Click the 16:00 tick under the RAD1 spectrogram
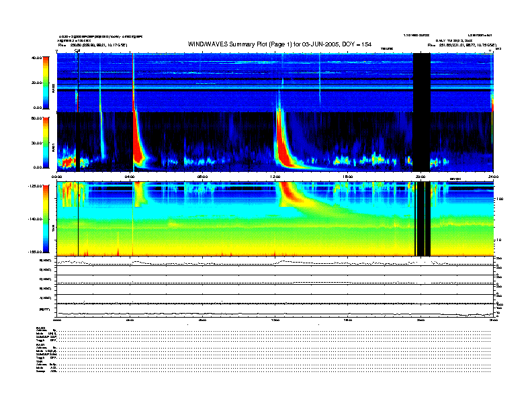This screenshot has width=532, height=411. 348,177
